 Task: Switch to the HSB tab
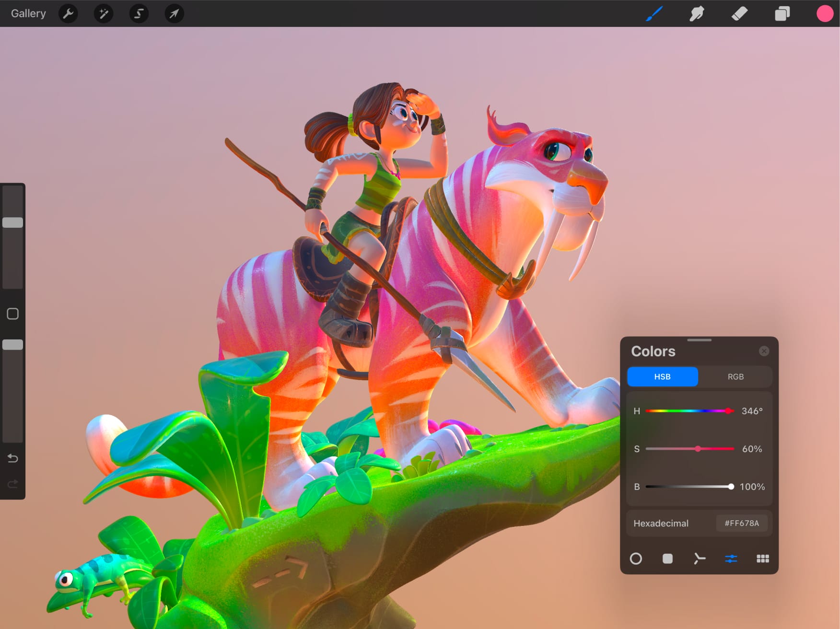point(663,377)
